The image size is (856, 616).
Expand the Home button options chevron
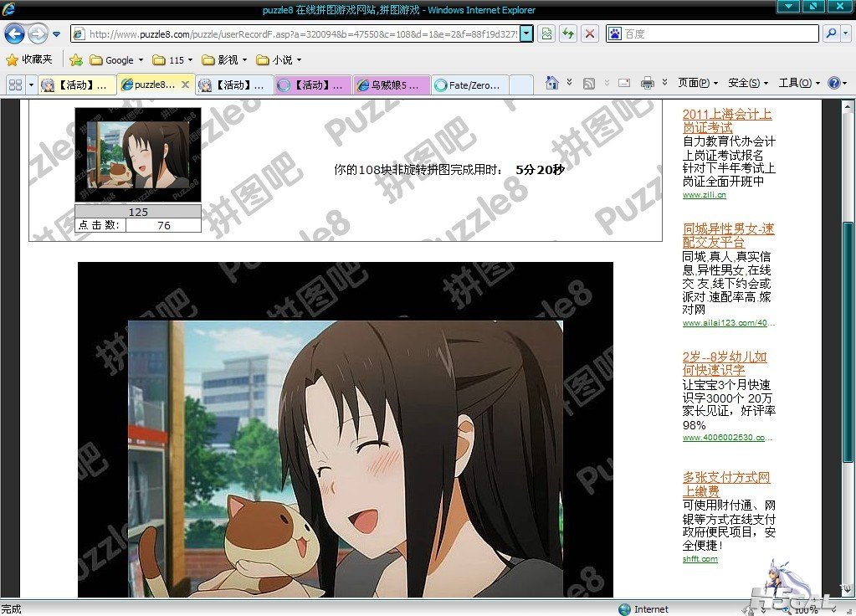(x=569, y=83)
